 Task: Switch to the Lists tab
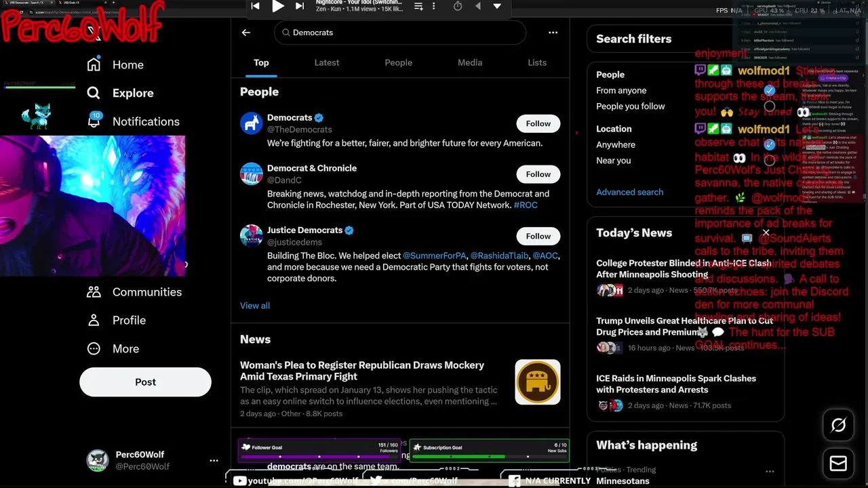click(537, 62)
